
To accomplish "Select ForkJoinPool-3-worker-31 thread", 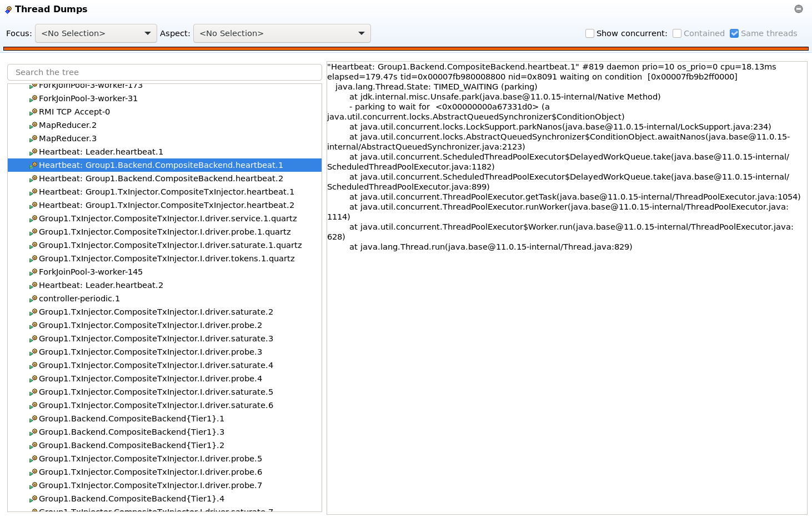I will 88,98.
